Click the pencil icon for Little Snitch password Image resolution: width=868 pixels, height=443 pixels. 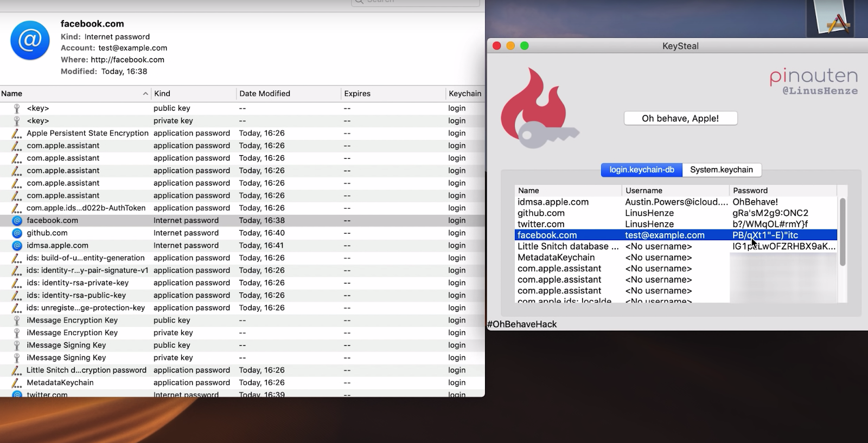coord(17,370)
